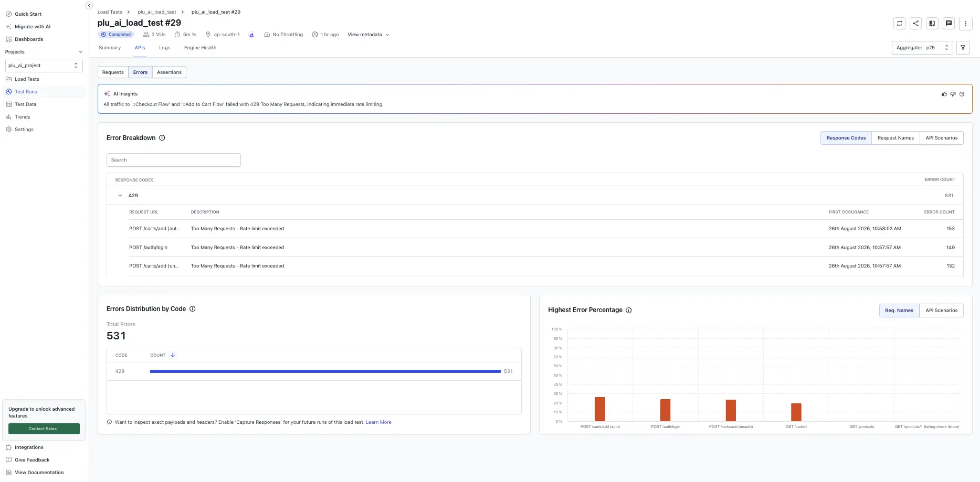Image resolution: width=980 pixels, height=482 pixels.
Task: Open the Requests sub-tab
Action: [113, 72]
